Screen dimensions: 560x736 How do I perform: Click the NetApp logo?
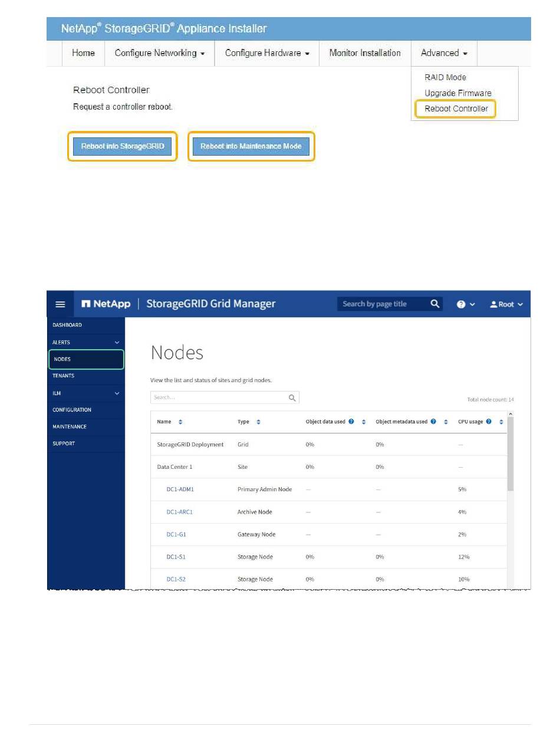(x=106, y=304)
